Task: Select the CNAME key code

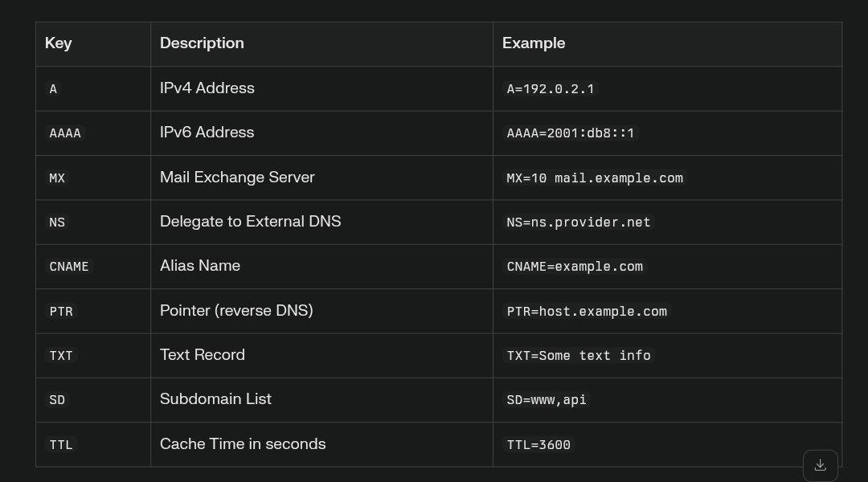Action: 69,267
